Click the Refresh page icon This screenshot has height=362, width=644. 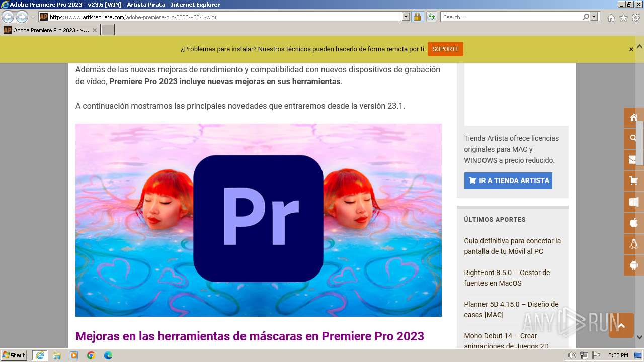(x=432, y=17)
